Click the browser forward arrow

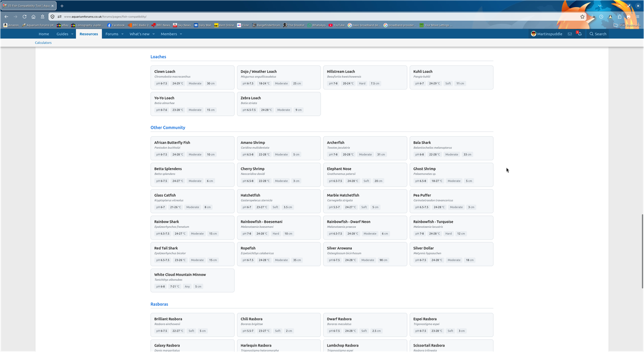15,17
